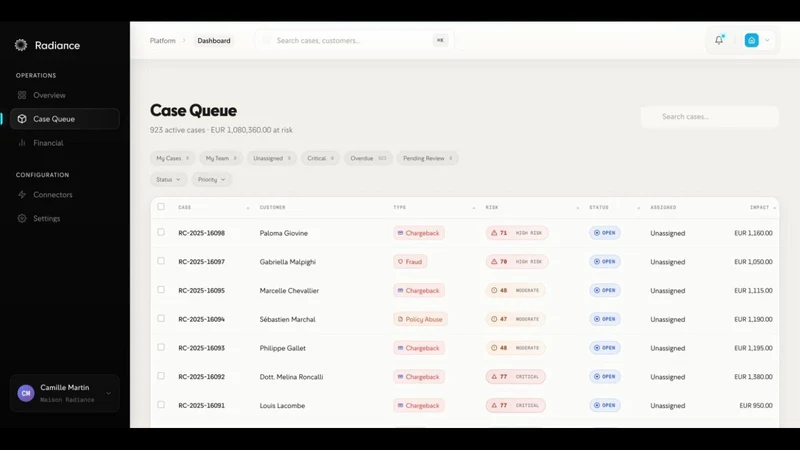Click the 71 High Risk badge
800x450 pixels.
click(x=517, y=233)
